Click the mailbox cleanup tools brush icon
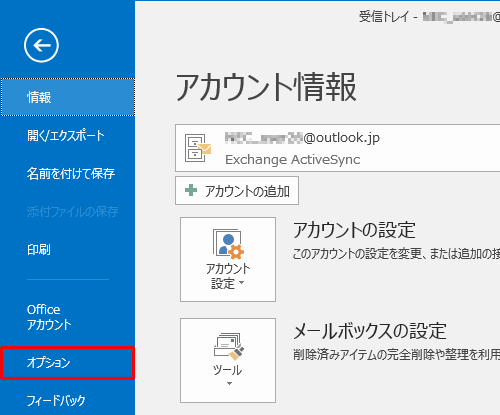 point(229,347)
